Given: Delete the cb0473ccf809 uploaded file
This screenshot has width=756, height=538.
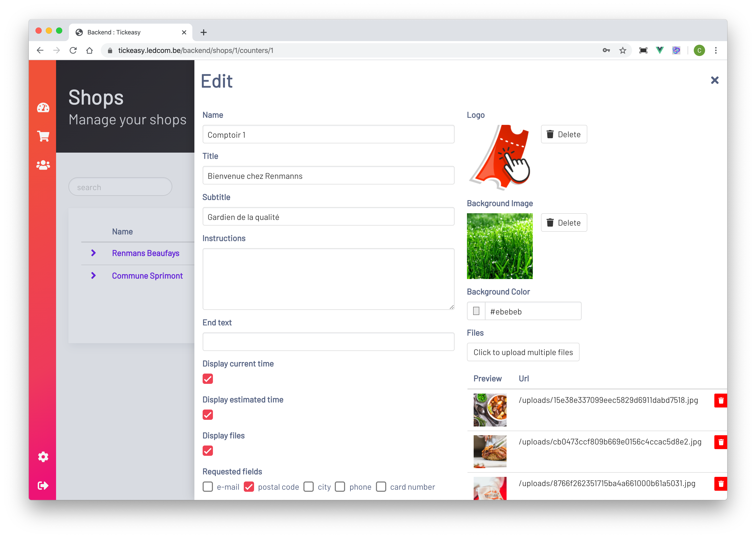Looking at the screenshot, I should pos(720,442).
